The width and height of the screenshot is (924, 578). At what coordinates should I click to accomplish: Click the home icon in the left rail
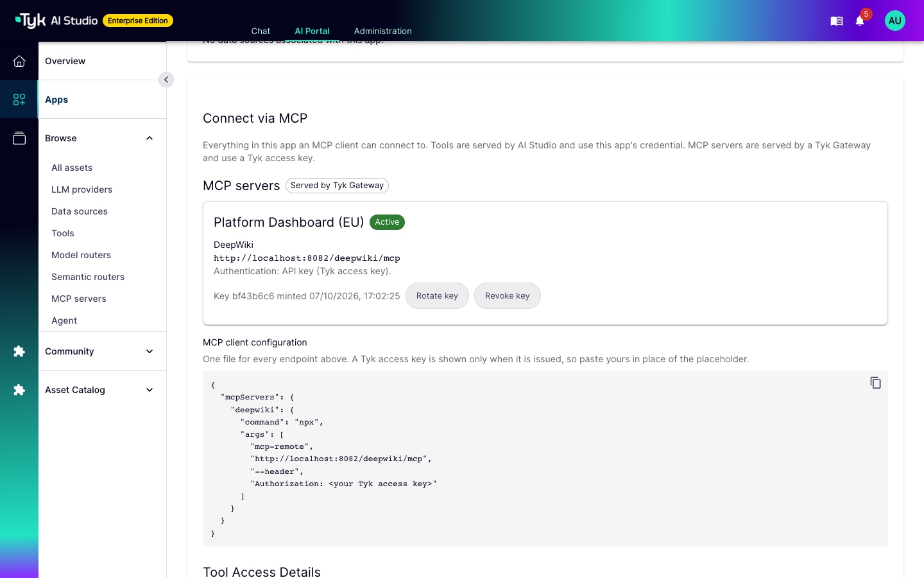coord(19,61)
